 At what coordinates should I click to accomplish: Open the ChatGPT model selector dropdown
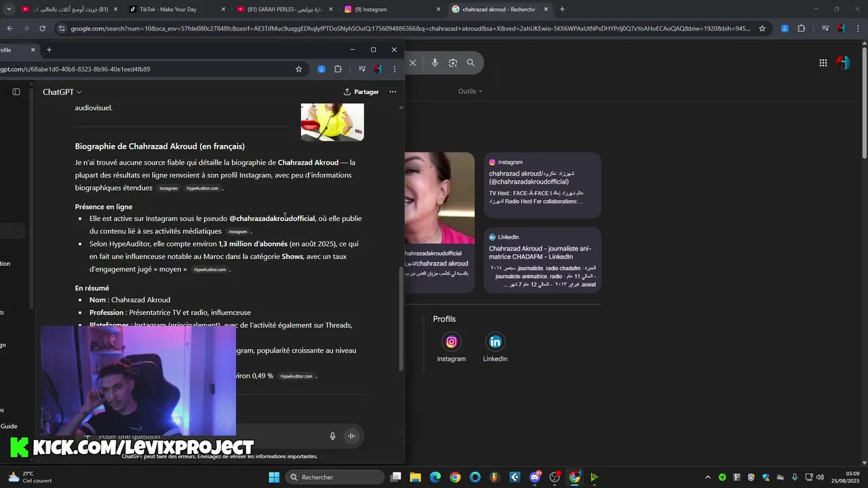62,91
